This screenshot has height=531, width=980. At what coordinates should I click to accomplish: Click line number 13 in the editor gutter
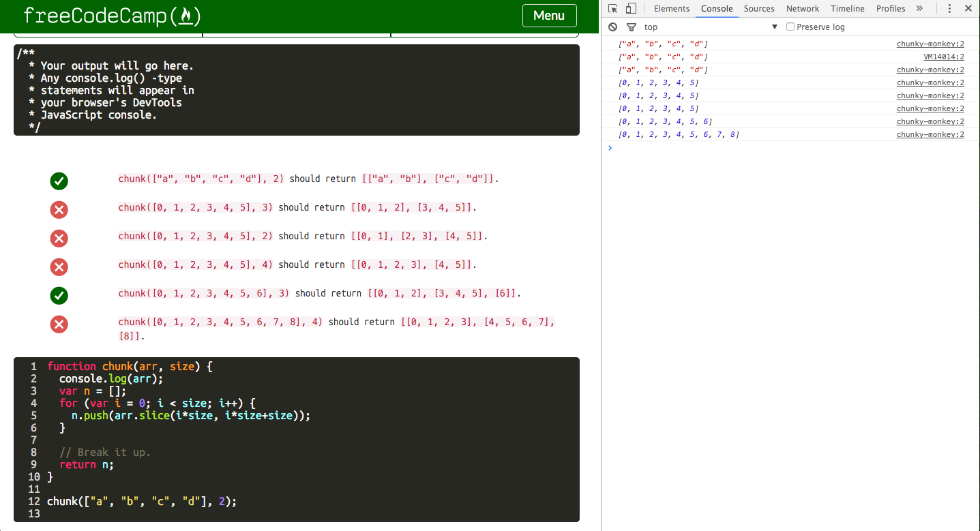click(34, 514)
